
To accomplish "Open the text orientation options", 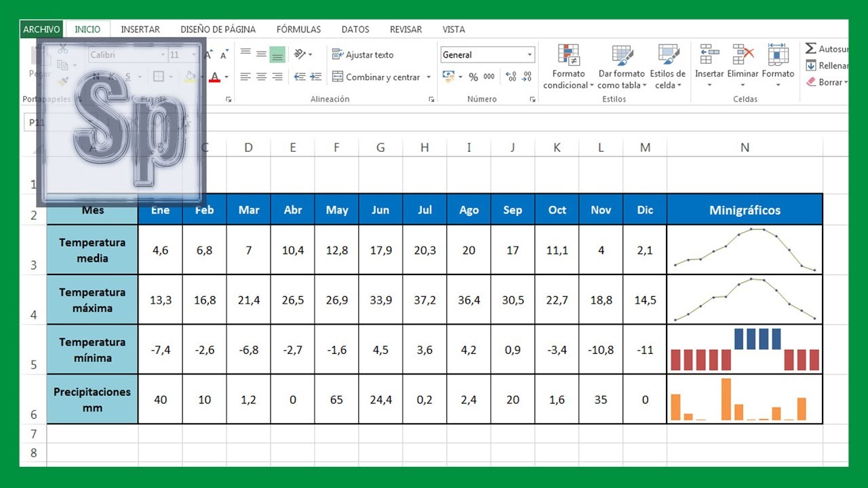I will point(302,54).
